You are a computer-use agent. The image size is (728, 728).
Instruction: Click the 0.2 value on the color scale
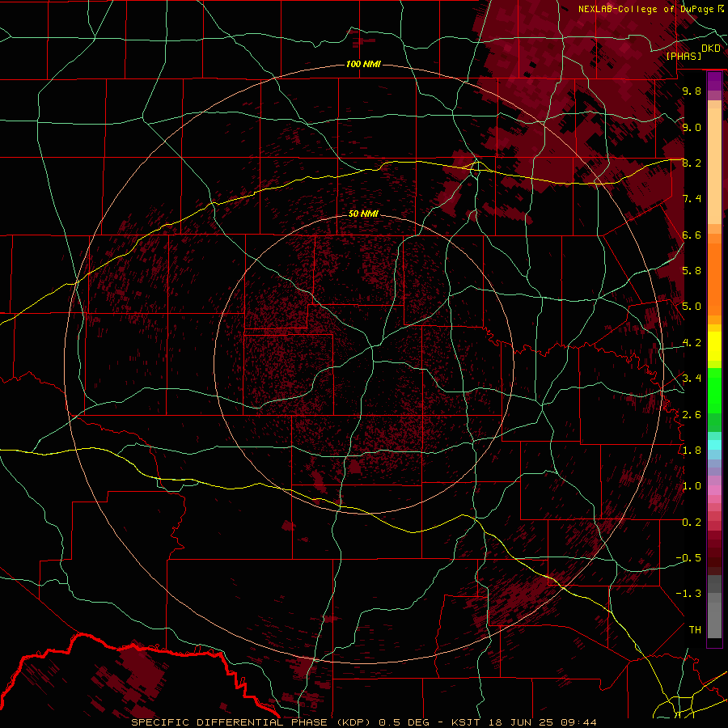click(692, 522)
